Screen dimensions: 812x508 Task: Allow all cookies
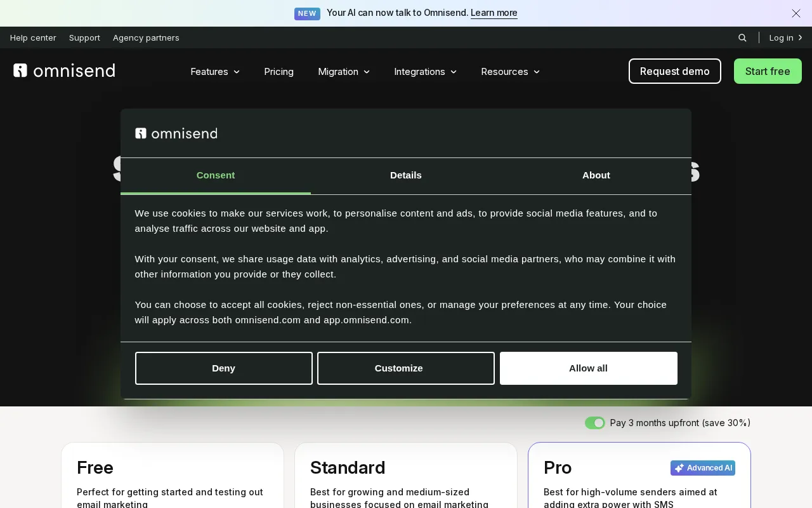coord(589,368)
